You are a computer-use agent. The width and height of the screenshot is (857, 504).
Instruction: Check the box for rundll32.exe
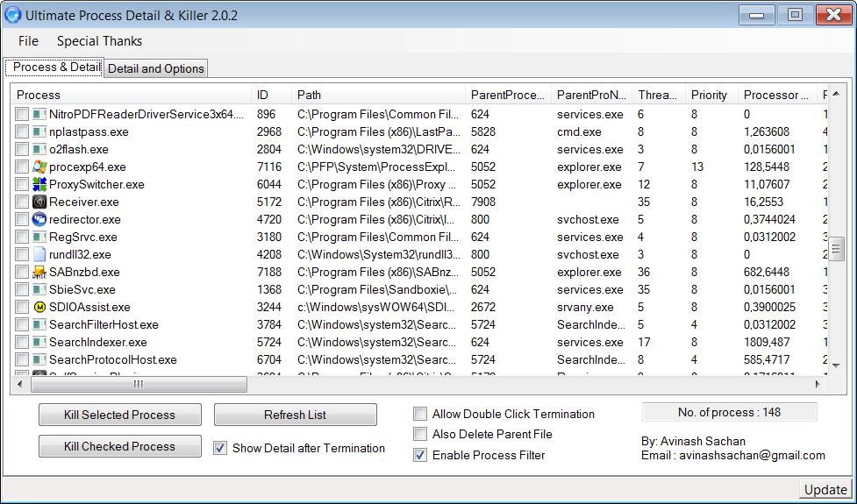(x=22, y=254)
